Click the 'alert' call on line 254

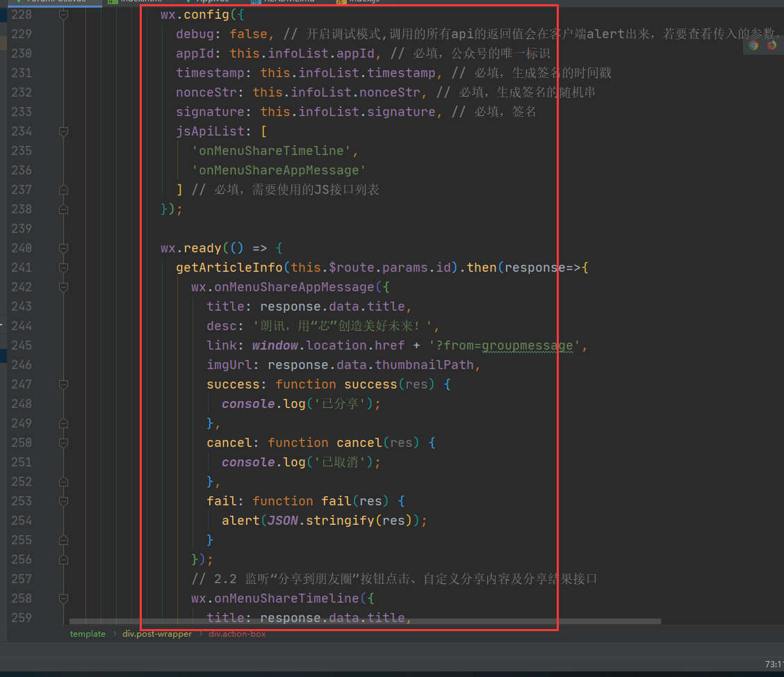pos(240,521)
